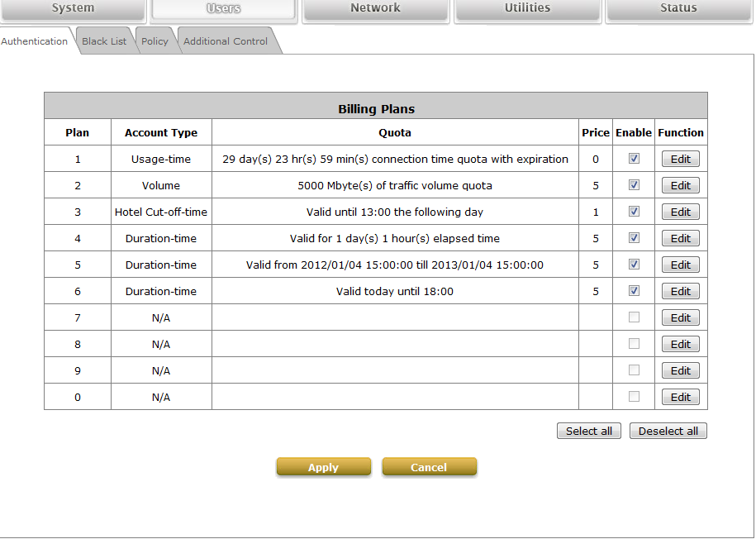Viewport: 756px width, 539px height.
Task: Toggle Enable for Hotel Cut-off-time plan
Action: point(634,212)
